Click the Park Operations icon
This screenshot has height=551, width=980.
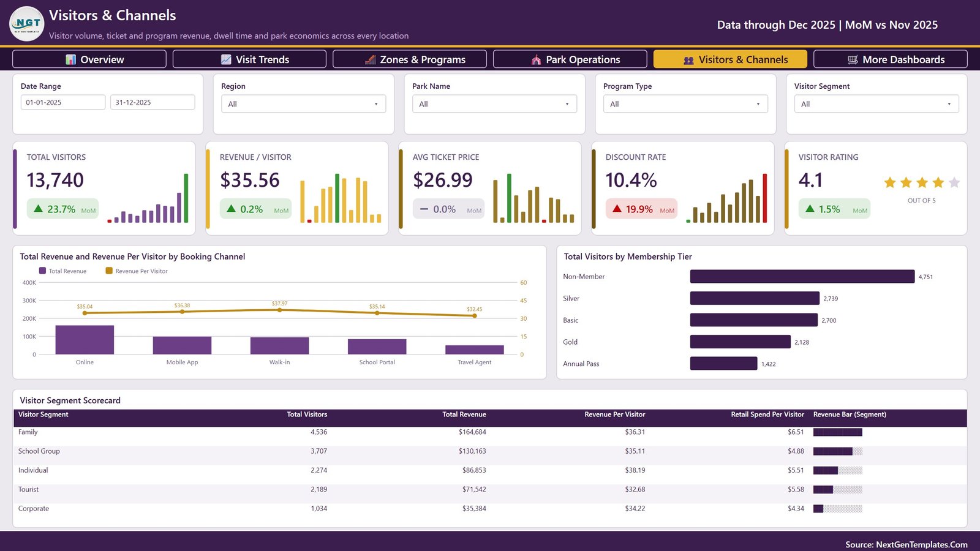tap(536, 59)
